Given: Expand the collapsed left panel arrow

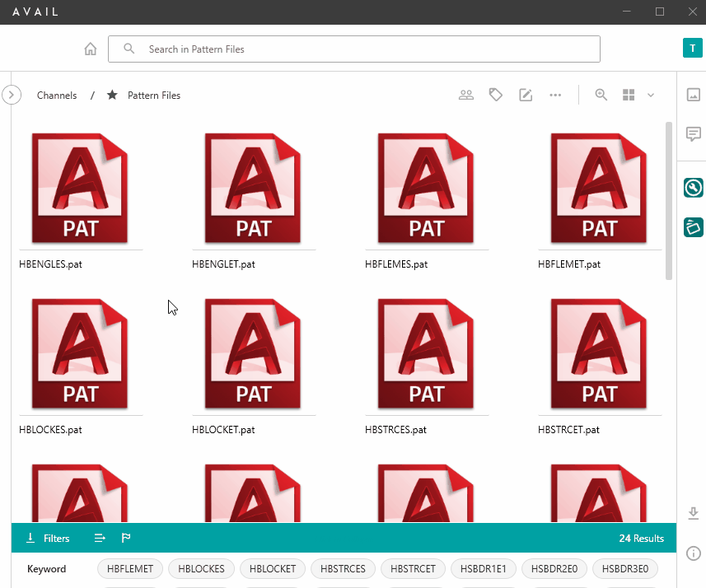Looking at the screenshot, I should (11, 95).
